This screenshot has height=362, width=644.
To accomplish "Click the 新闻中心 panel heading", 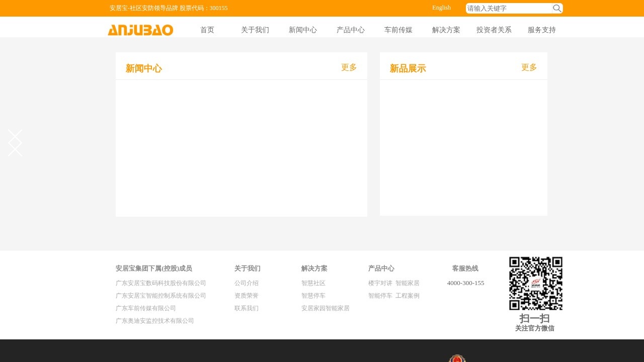I will tap(144, 68).
